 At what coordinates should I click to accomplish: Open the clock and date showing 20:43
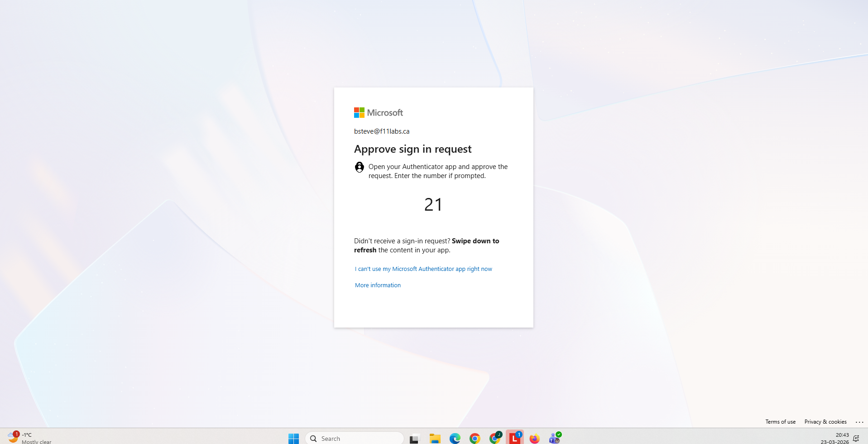click(x=834, y=438)
